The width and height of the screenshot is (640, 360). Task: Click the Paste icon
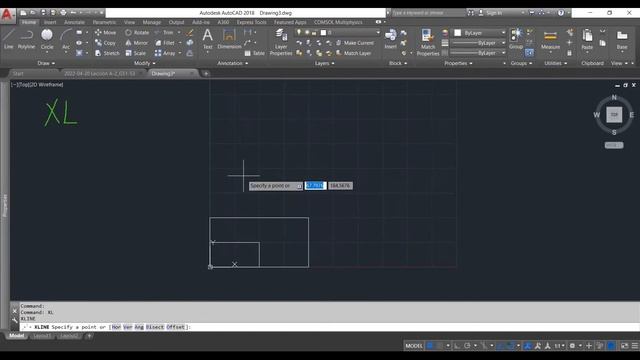point(587,40)
